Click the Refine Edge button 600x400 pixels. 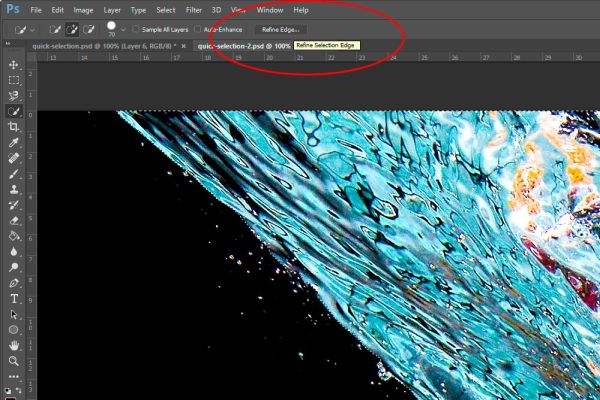280,29
